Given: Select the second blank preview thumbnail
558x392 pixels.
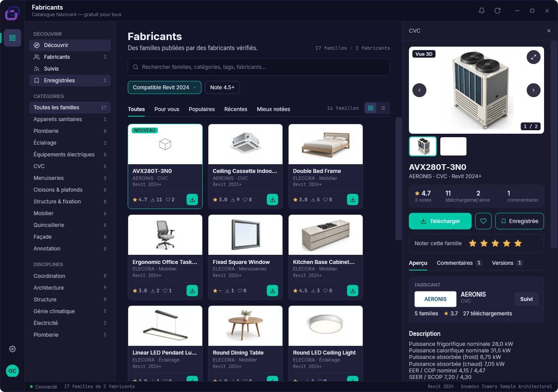Looking at the screenshot, I should (x=453, y=146).
